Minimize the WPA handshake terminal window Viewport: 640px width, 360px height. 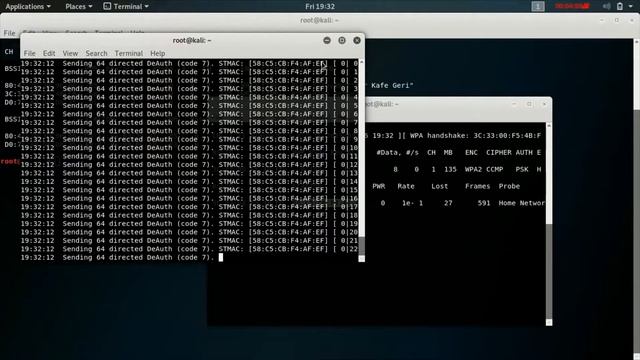(x=514, y=104)
